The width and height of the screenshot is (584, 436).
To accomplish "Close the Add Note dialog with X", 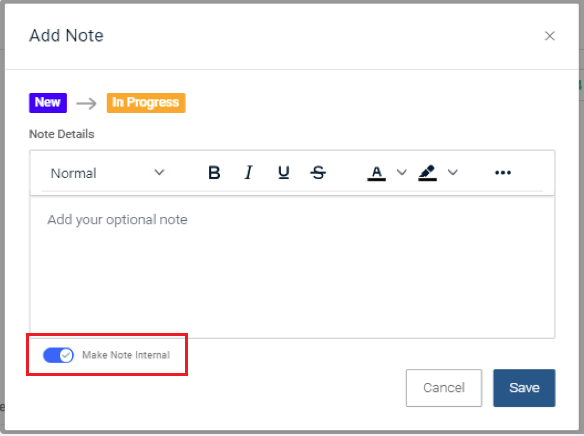I will click(550, 36).
